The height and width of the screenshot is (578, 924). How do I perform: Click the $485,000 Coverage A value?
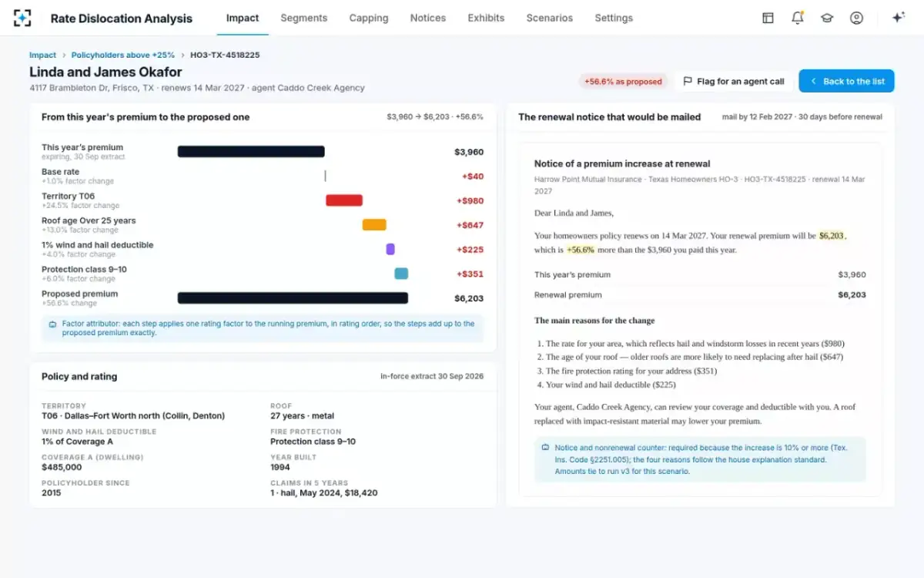62,468
